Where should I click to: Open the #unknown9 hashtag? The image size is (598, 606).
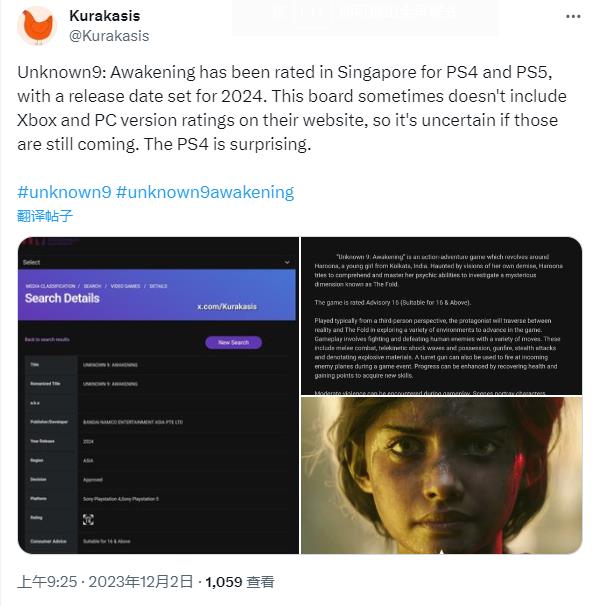tap(64, 192)
